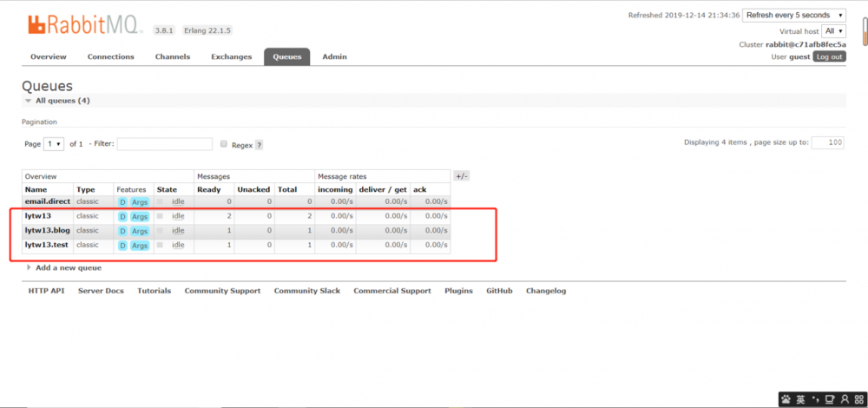Open the IME soft keyboard icon
The width and height of the screenshot is (868, 408).
coord(830,399)
